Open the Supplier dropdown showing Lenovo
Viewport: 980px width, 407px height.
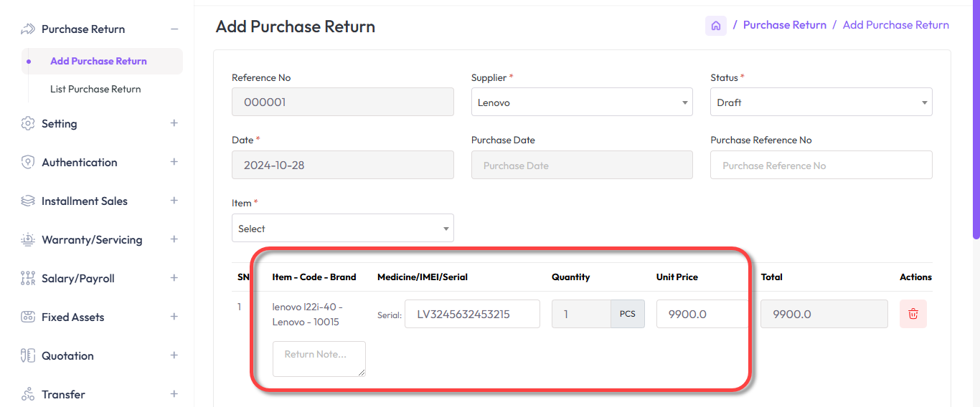581,102
